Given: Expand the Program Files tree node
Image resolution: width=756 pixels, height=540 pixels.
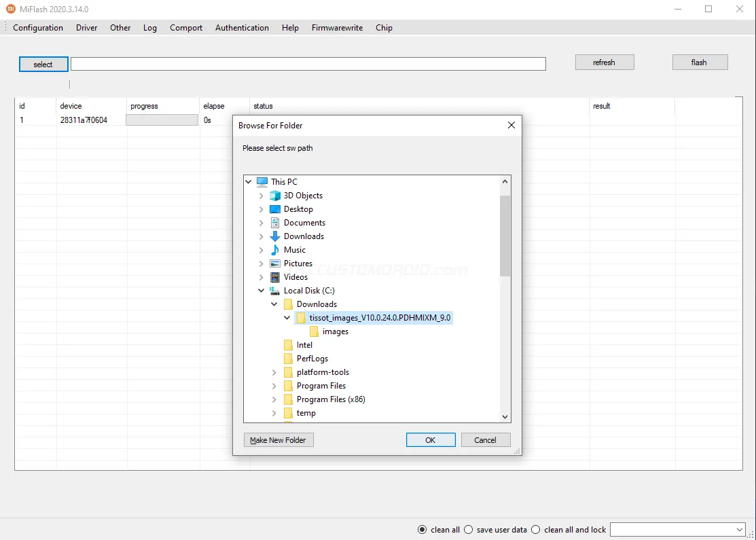Looking at the screenshot, I should (274, 385).
